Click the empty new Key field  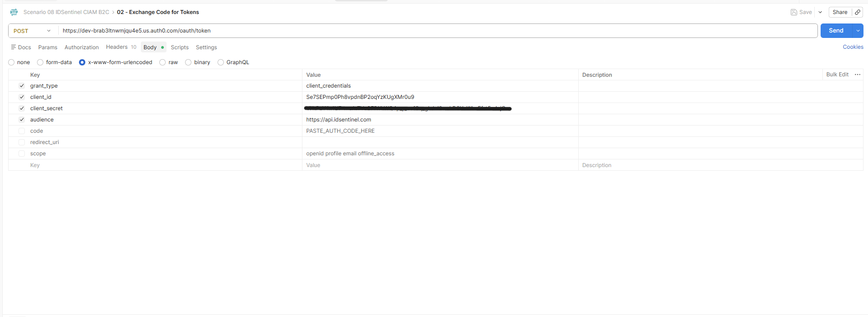165,165
